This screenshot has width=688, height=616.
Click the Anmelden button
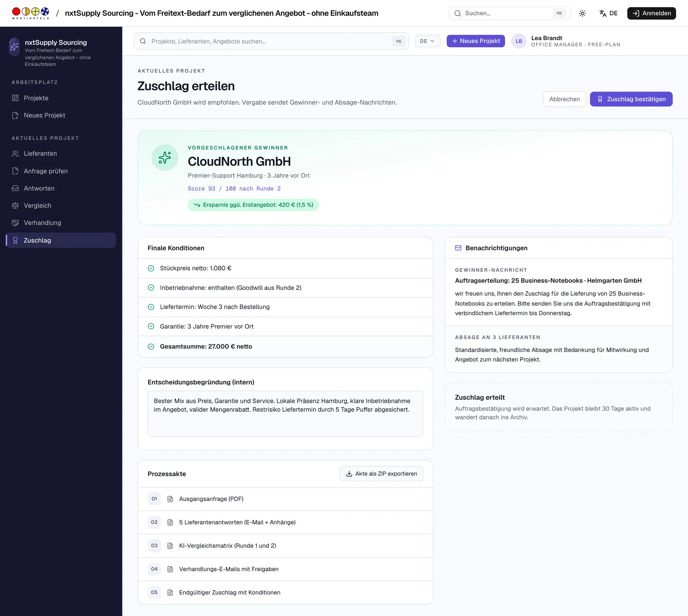[651, 13]
